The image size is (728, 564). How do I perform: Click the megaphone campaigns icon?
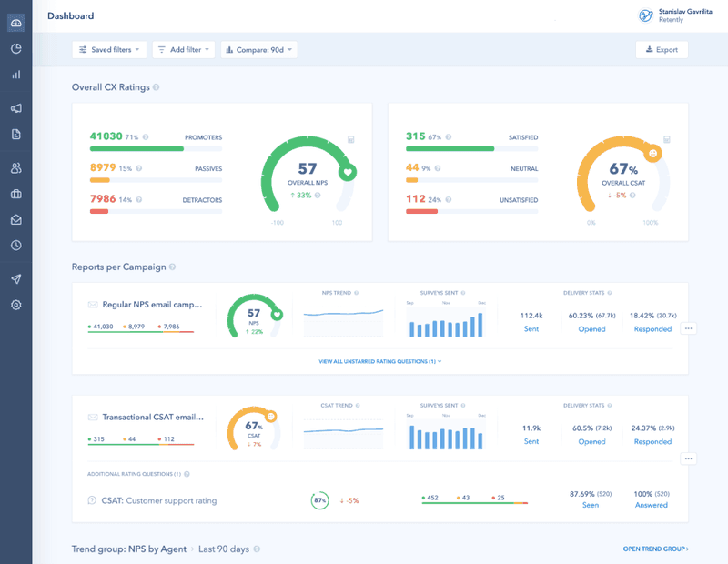[x=15, y=107]
